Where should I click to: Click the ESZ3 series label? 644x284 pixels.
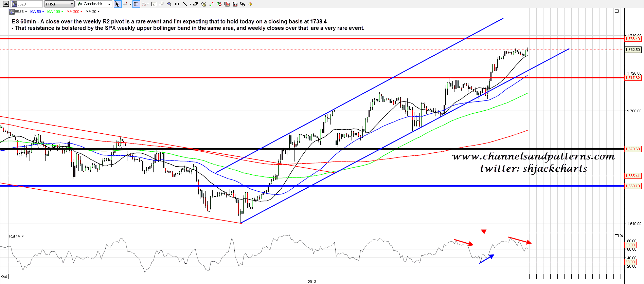point(18,12)
